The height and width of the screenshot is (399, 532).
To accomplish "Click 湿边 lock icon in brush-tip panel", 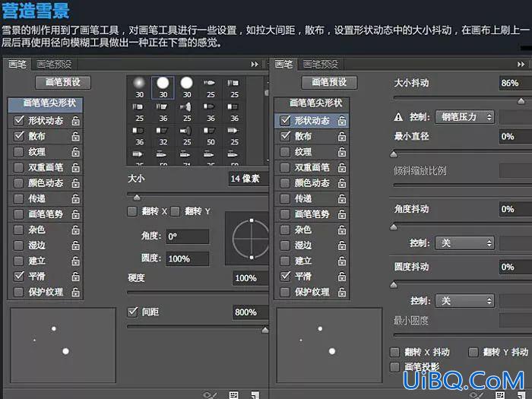I will (x=76, y=245).
